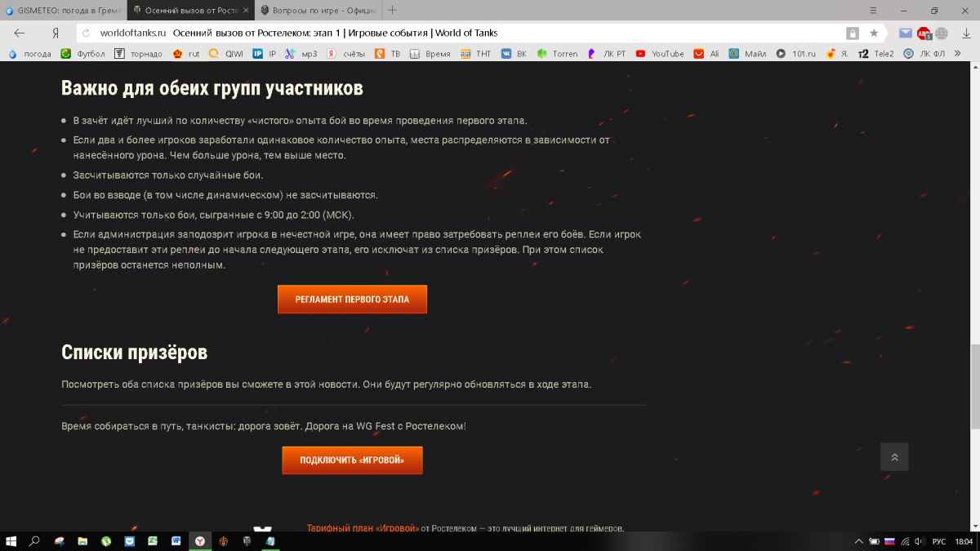Open the 'ТВ' bookmark

pyautogui.click(x=388, y=54)
